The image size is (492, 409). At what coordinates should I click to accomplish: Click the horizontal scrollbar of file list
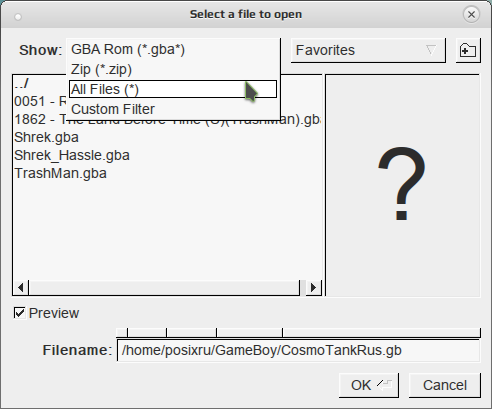click(164, 287)
